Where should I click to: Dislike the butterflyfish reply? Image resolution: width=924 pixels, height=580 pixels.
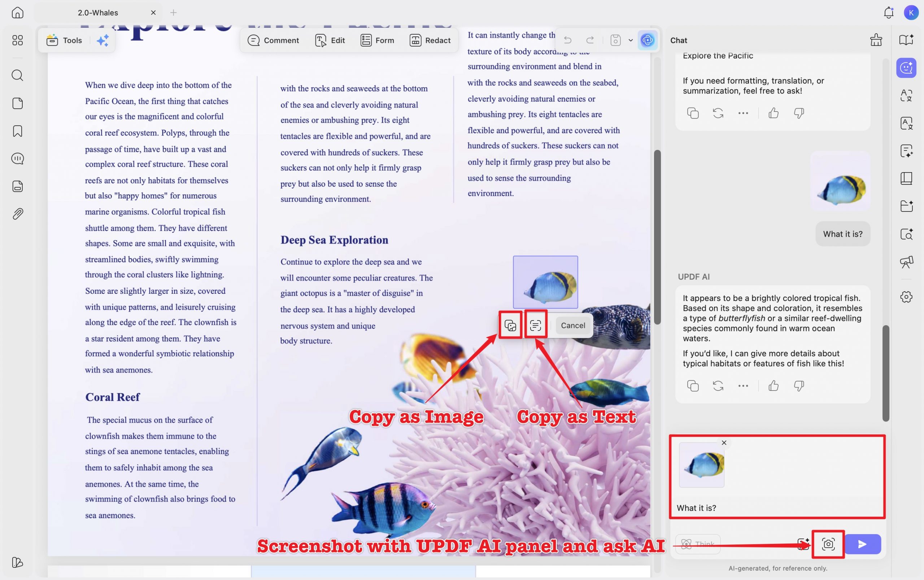click(x=799, y=385)
